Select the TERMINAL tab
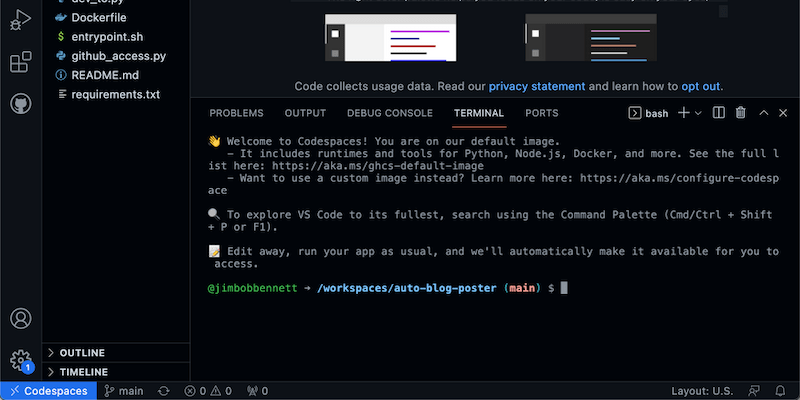 [479, 113]
